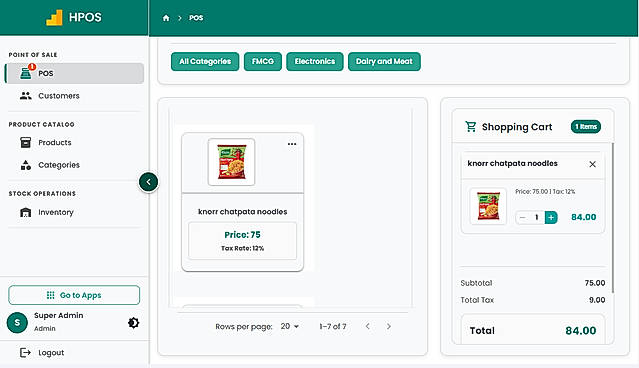The image size is (639, 368).
Task: Open the knorr noodles card options menu
Action: (292, 144)
